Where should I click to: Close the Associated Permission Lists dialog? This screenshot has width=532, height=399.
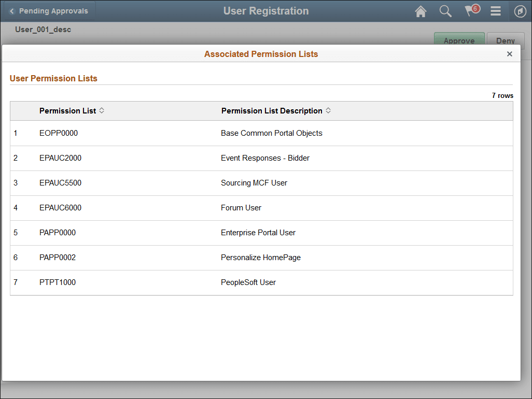pos(510,53)
